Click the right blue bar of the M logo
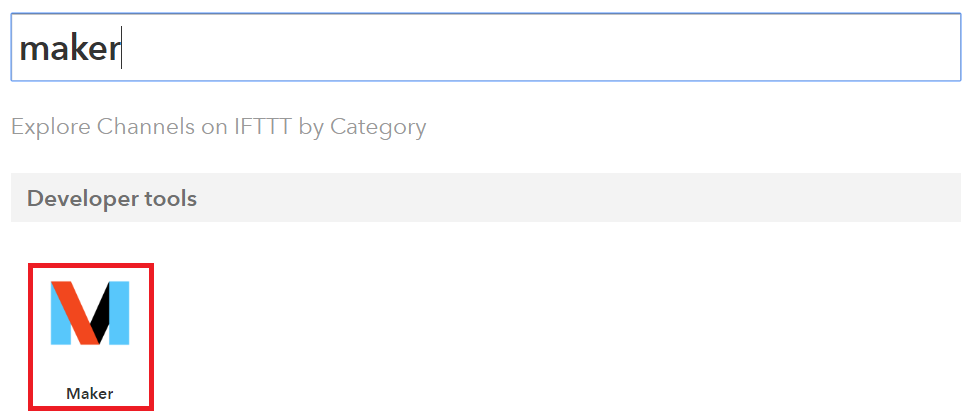Image resolution: width=979 pixels, height=415 pixels. click(119, 313)
